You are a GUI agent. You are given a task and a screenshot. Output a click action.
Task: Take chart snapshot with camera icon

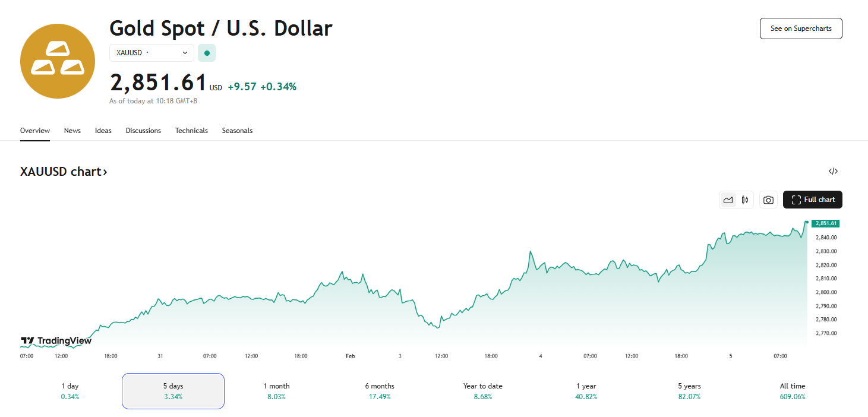click(x=768, y=200)
